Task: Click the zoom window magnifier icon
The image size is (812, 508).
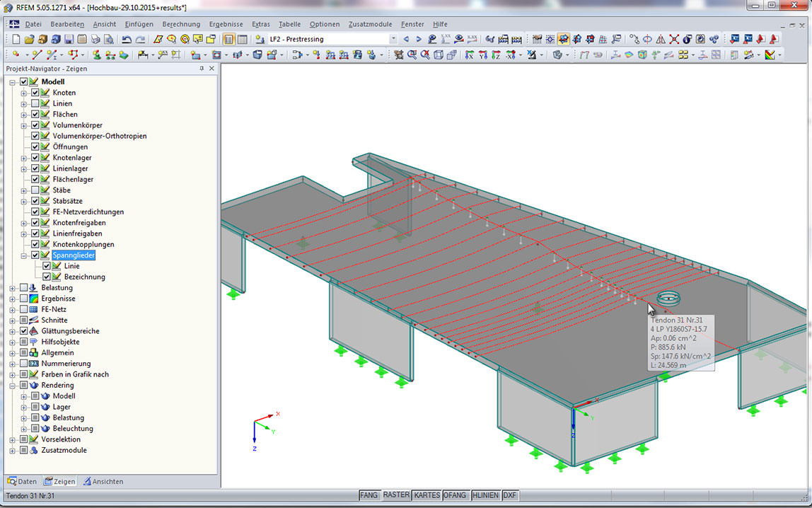Action: pos(412,55)
